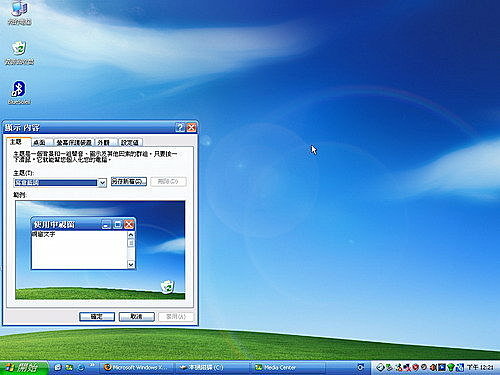Click the 確定 OK button
Screen dimensions: 500x375
click(97, 317)
